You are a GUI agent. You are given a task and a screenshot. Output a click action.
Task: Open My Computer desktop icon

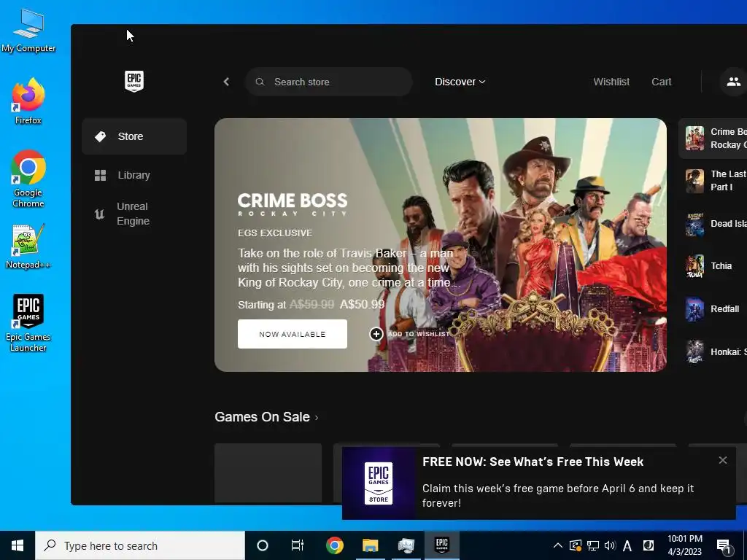(28, 31)
